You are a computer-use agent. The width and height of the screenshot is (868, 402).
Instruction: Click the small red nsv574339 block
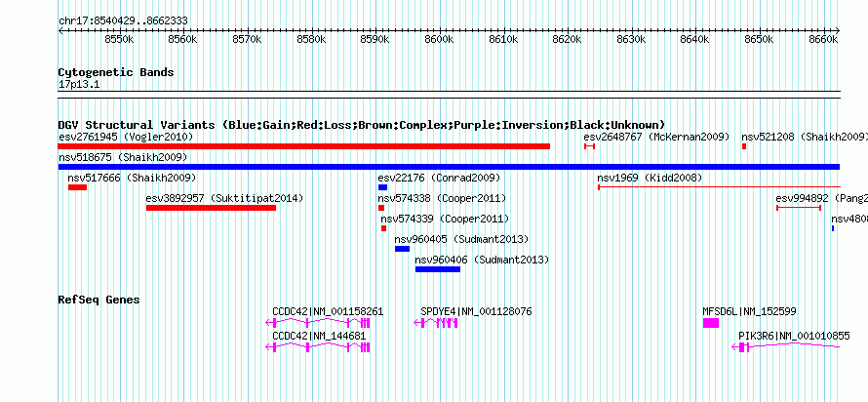(383, 228)
